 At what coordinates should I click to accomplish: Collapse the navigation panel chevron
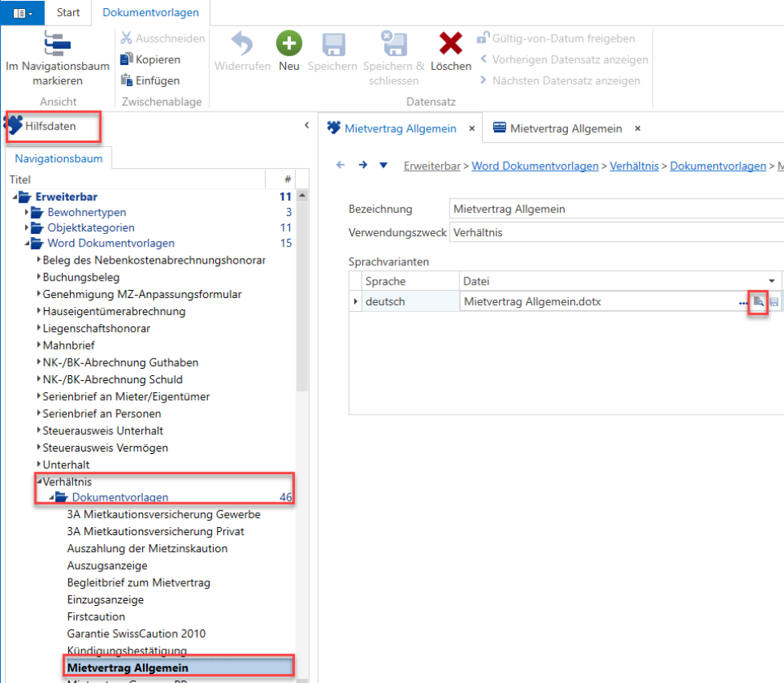(307, 125)
